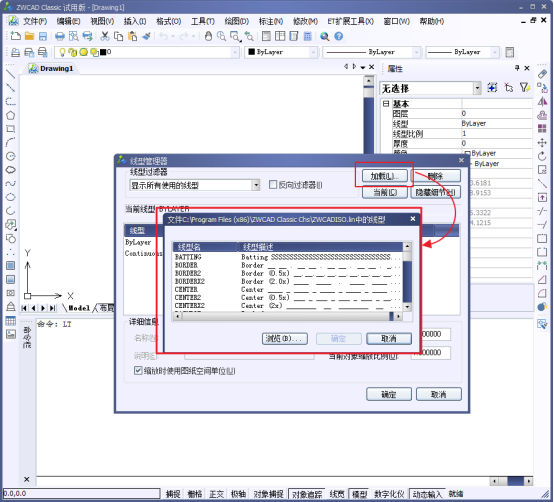Click the 加载(L)... button
This screenshot has width=554, height=502.
tap(384, 176)
